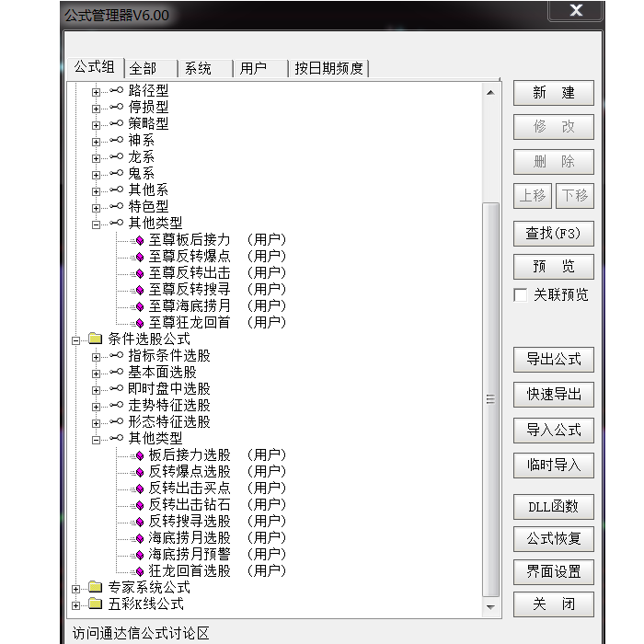This screenshot has width=644, height=644.
Task: Click the folder icon of 条件选股公式
Action: (96, 339)
